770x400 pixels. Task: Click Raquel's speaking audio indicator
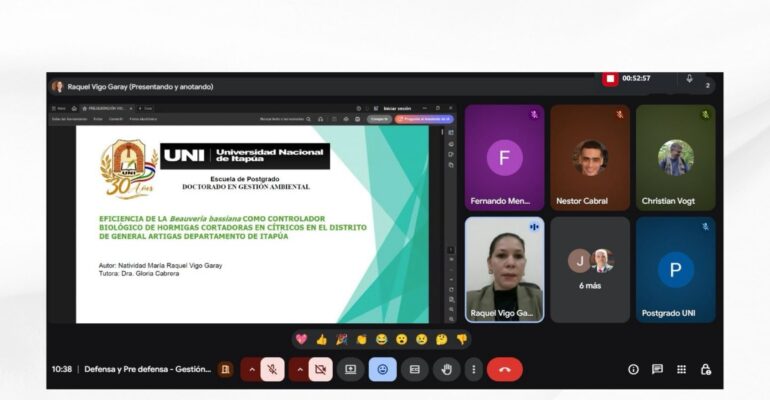[x=534, y=227]
